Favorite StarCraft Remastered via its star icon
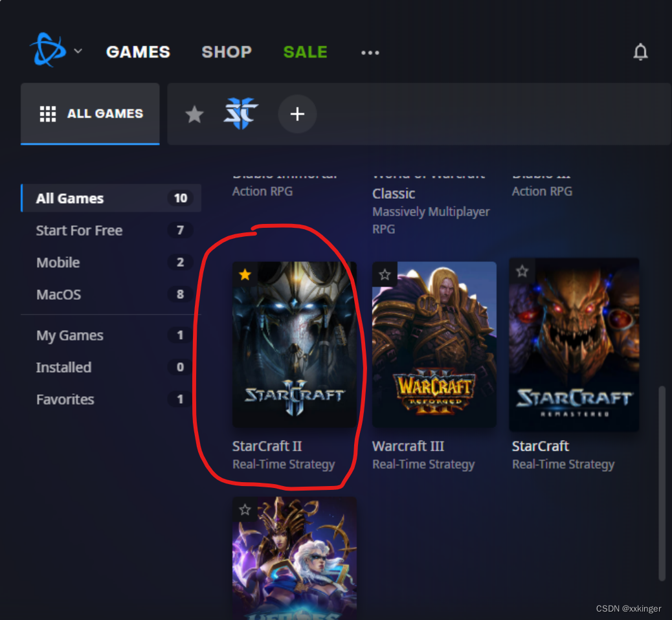672x620 pixels. tap(522, 271)
